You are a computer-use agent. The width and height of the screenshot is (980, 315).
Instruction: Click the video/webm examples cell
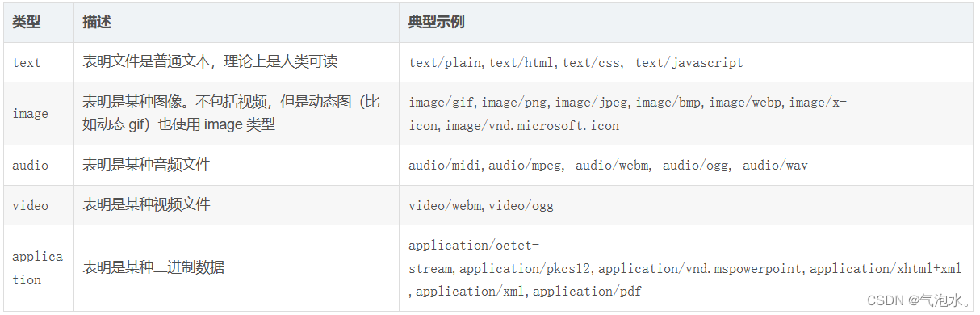tap(686, 205)
